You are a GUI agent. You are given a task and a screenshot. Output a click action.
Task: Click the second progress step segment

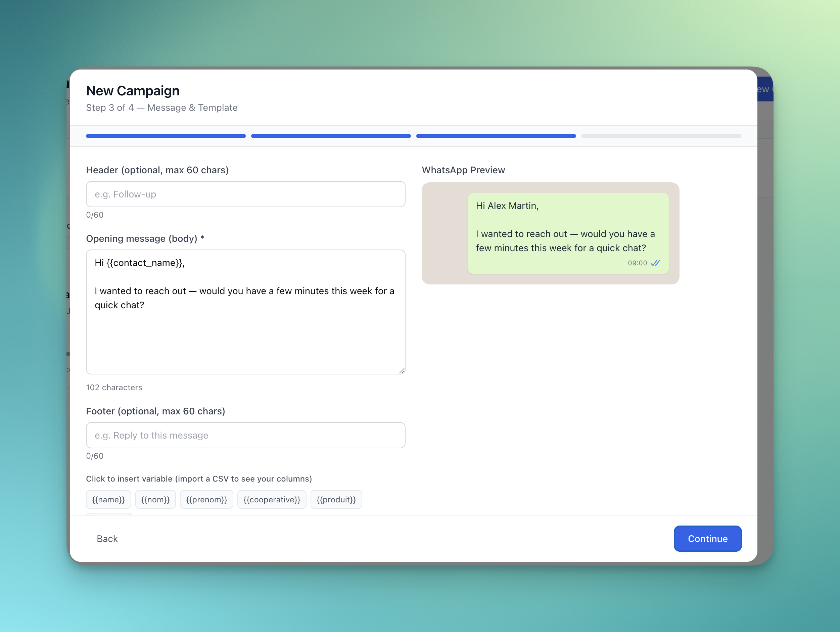pos(331,136)
